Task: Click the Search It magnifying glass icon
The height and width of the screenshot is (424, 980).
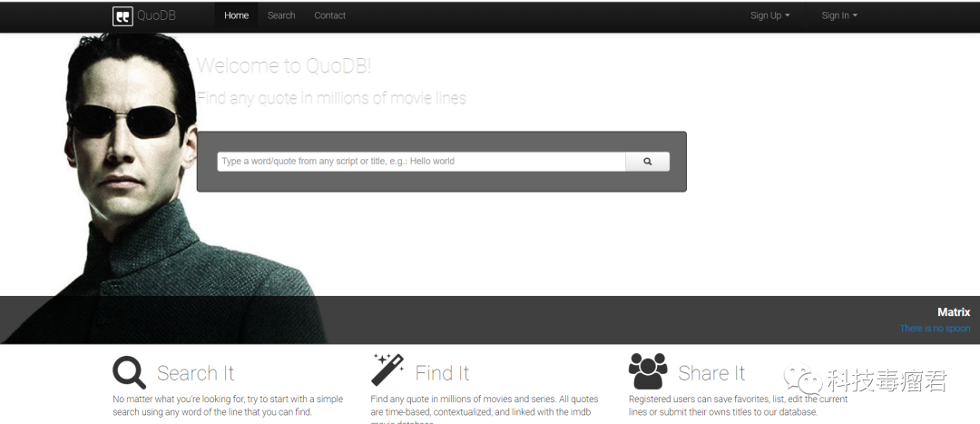Action: click(130, 373)
